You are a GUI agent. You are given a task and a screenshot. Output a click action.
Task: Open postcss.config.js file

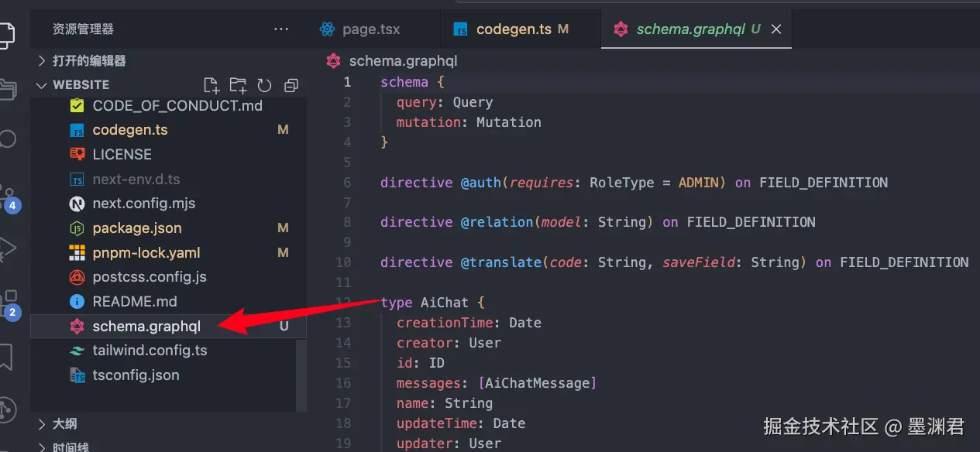pyautogui.click(x=150, y=277)
